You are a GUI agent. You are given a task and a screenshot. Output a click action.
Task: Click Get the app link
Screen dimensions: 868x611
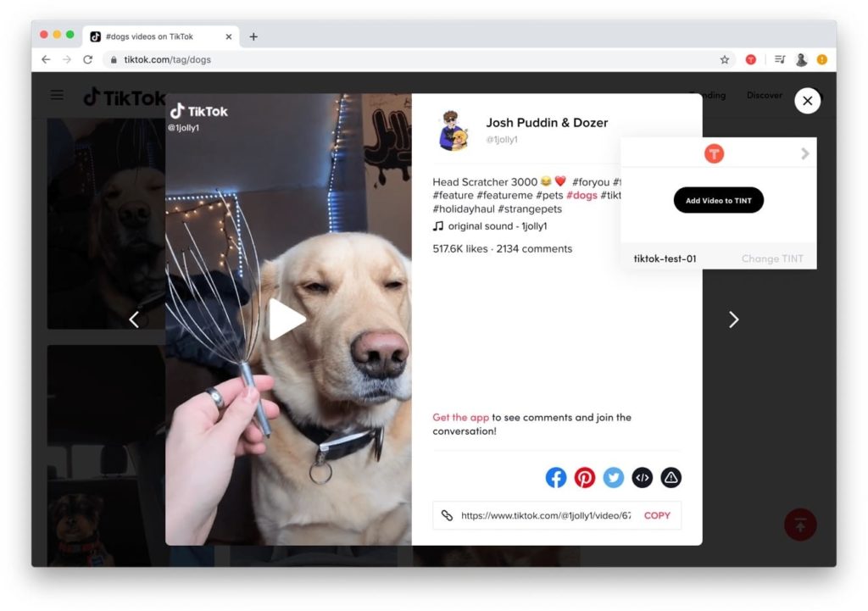460,417
